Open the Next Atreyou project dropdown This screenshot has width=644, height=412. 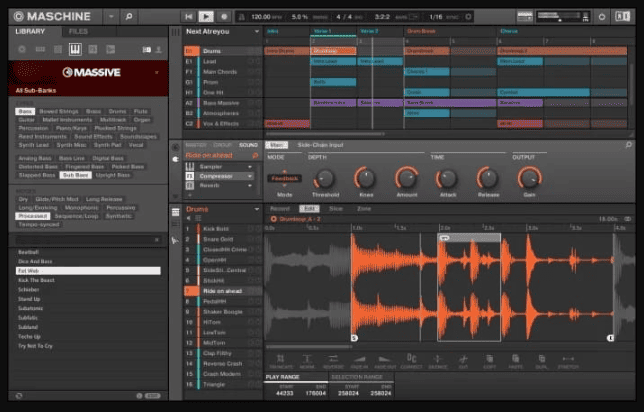pyautogui.click(x=257, y=32)
